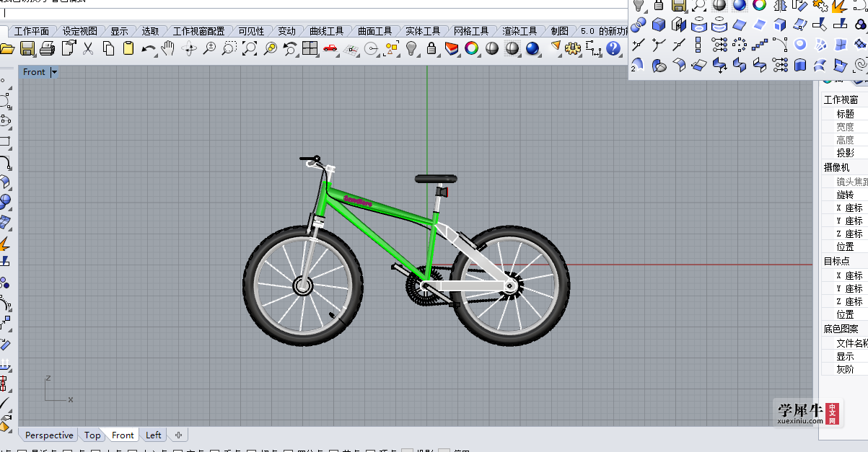Switch to the 曲线工具 tab
This screenshot has width=868, height=452.
tap(326, 31)
